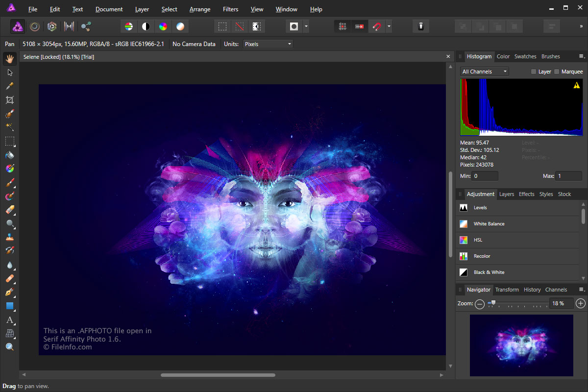588x392 pixels.
Task: Choose the Dodge Brush tool
Action: pyautogui.click(x=10, y=224)
